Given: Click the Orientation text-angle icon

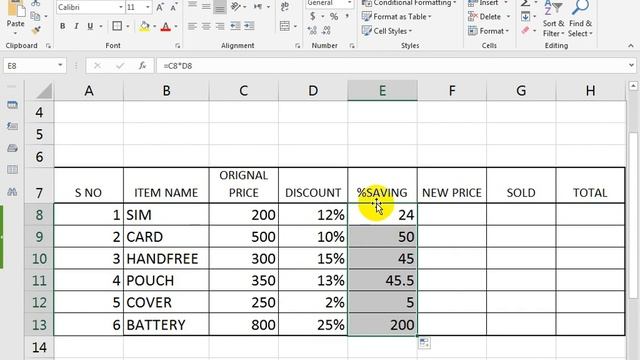Looking at the screenshot, I should [x=236, y=7].
